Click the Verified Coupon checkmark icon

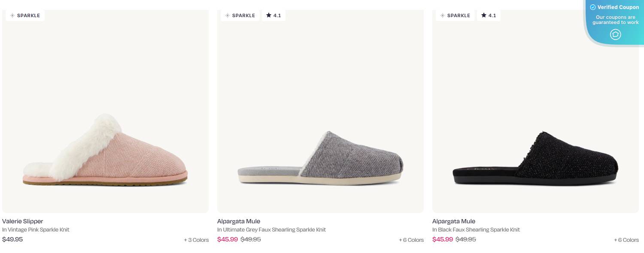[x=592, y=7]
